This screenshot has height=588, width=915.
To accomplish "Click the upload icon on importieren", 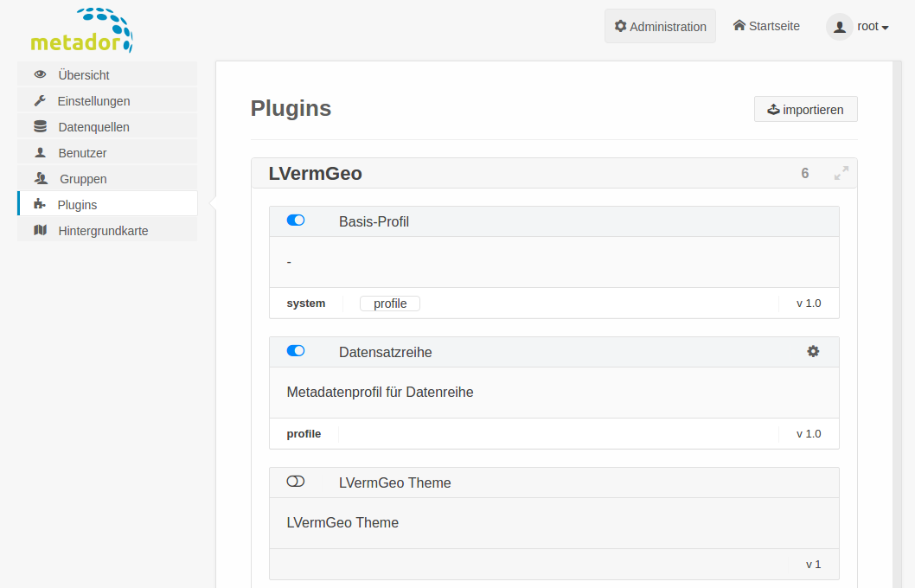I will (x=774, y=109).
